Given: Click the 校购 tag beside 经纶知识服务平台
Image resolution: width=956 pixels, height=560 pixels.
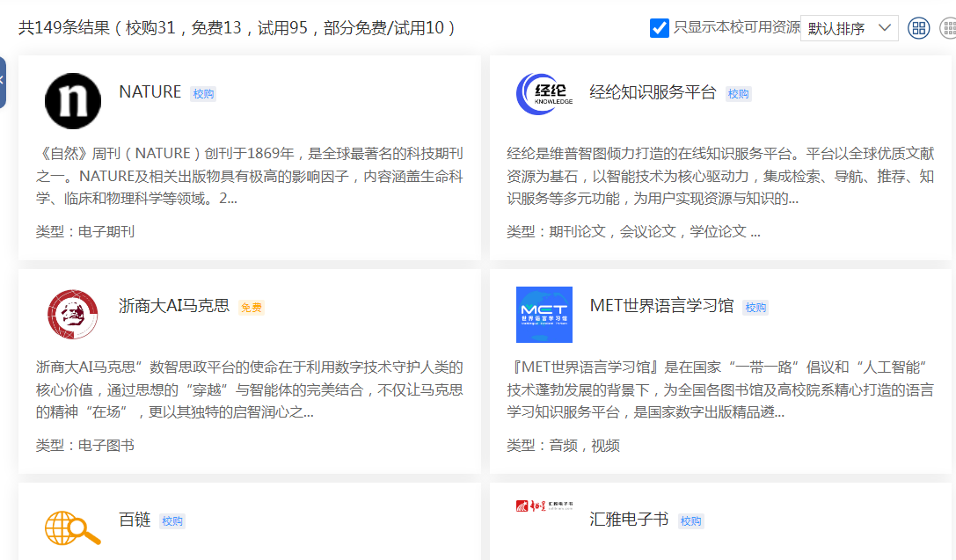Looking at the screenshot, I should coord(738,94).
